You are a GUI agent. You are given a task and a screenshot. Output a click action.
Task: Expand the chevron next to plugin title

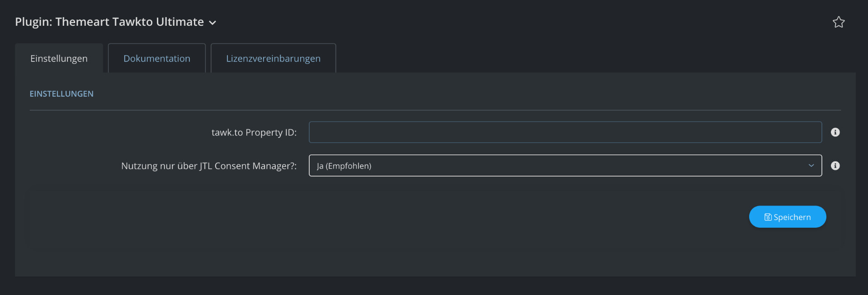pos(212,23)
